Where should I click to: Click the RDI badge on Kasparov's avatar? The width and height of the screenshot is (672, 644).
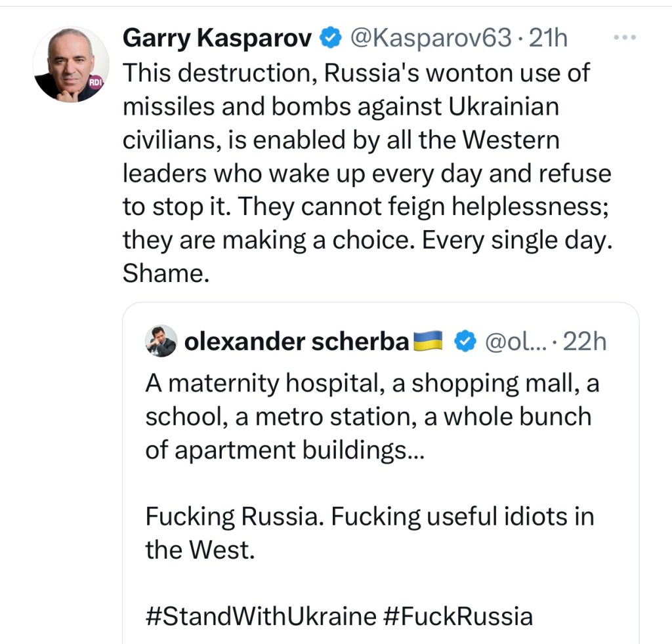click(x=97, y=81)
